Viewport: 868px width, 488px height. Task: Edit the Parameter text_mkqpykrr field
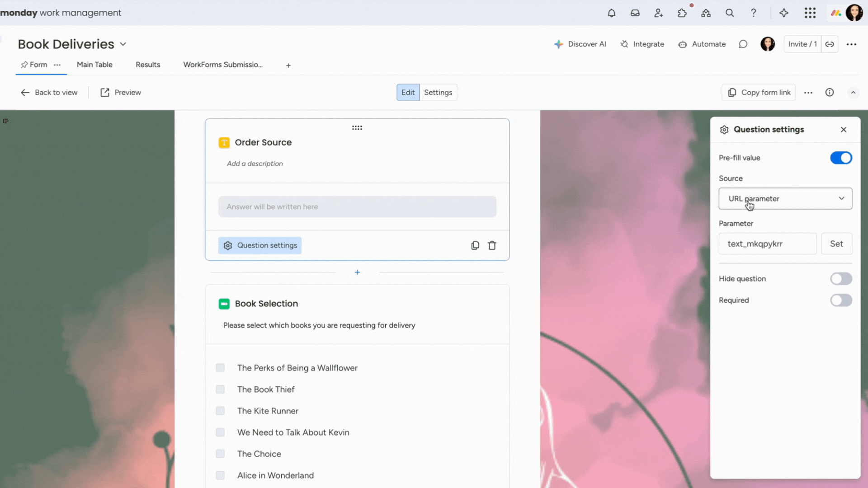click(768, 244)
